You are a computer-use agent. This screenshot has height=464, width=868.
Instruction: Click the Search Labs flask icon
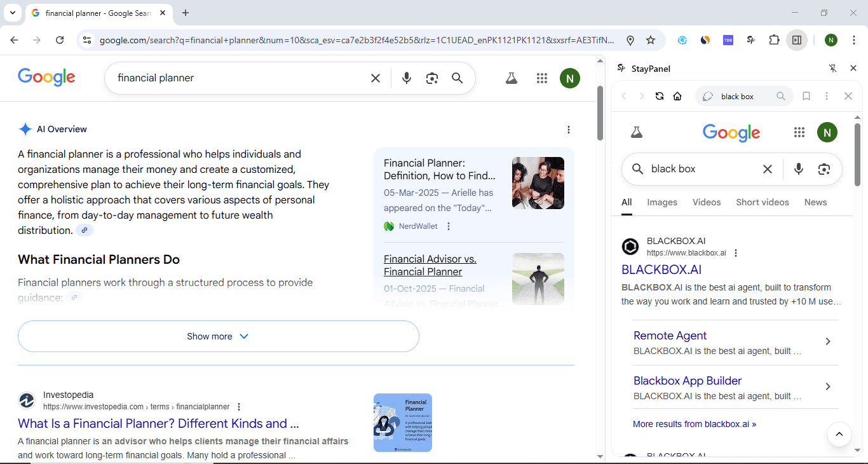512,78
